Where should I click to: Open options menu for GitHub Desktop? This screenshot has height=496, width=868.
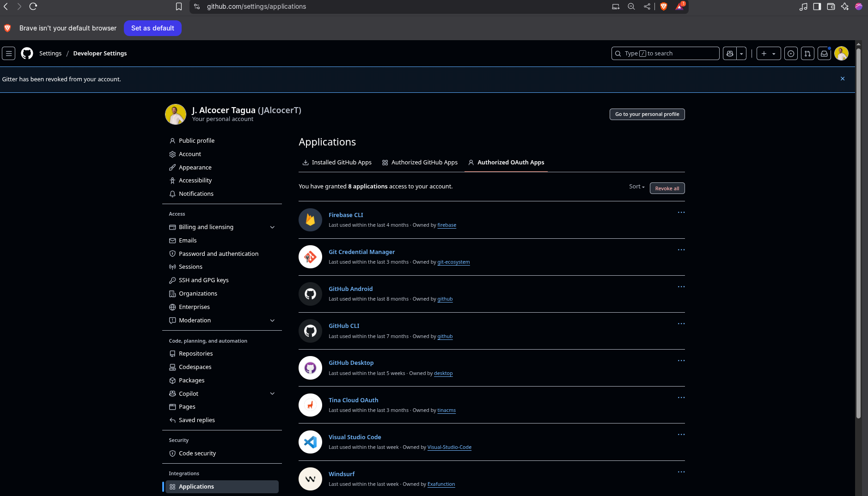tap(681, 361)
